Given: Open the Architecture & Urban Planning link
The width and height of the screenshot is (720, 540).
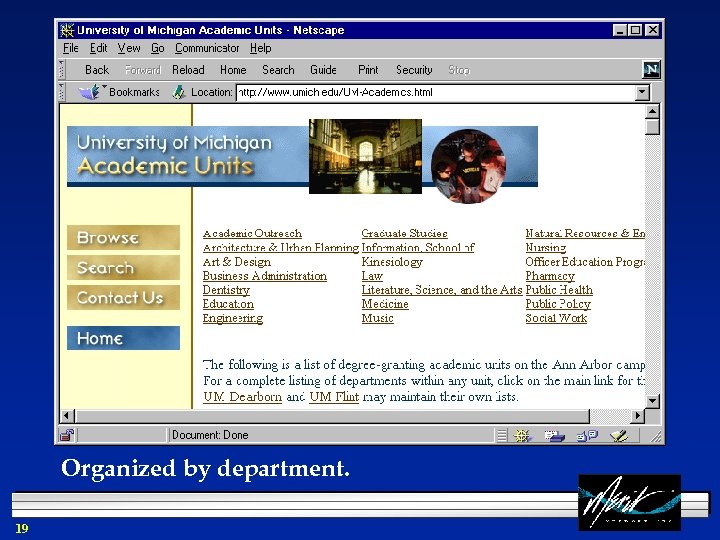Looking at the screenshot, I should (x=281, y=248).
